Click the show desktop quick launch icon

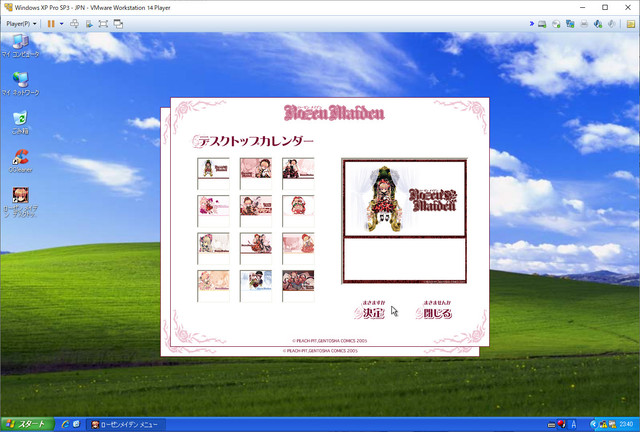(76, 424)
